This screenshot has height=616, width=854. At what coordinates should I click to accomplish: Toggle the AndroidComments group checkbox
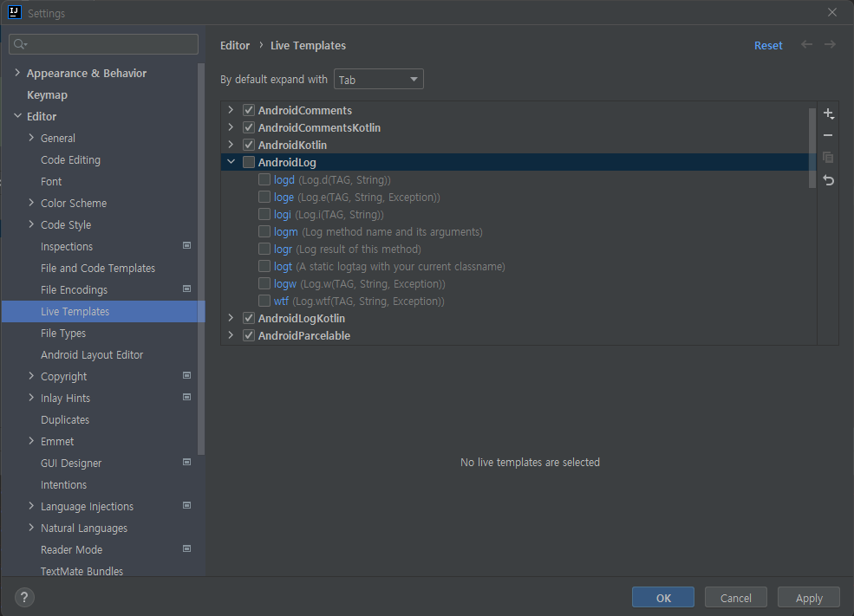coord(249,110)
